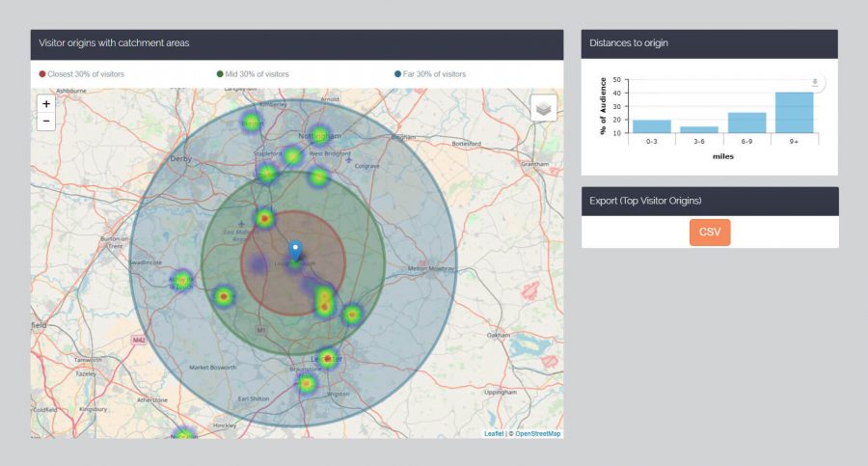The width and height of the screenshot is (868, 466).
Task: Open the OpenStreetMap attribution link
Action: pyautogui.click(x=537, y=434)
